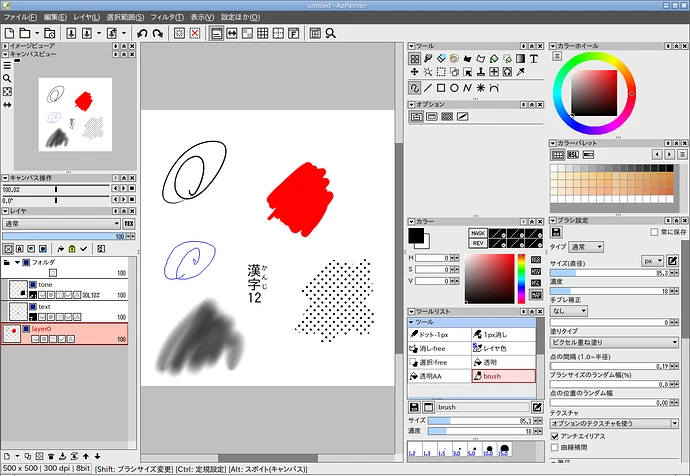Image resolution: width=690 pixels, height=476 pixels.
Task: Open the ファイル(F) menu
Action: coord(20,17)
